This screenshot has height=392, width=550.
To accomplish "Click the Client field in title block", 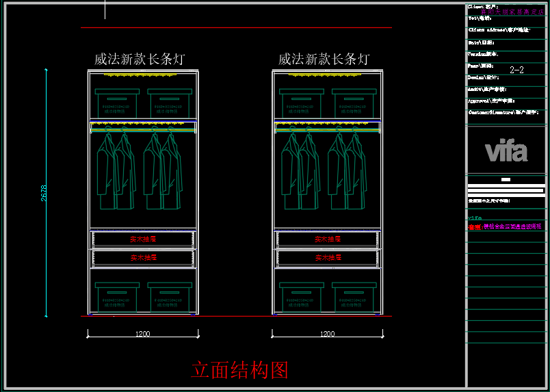I will tap(483, 6).
